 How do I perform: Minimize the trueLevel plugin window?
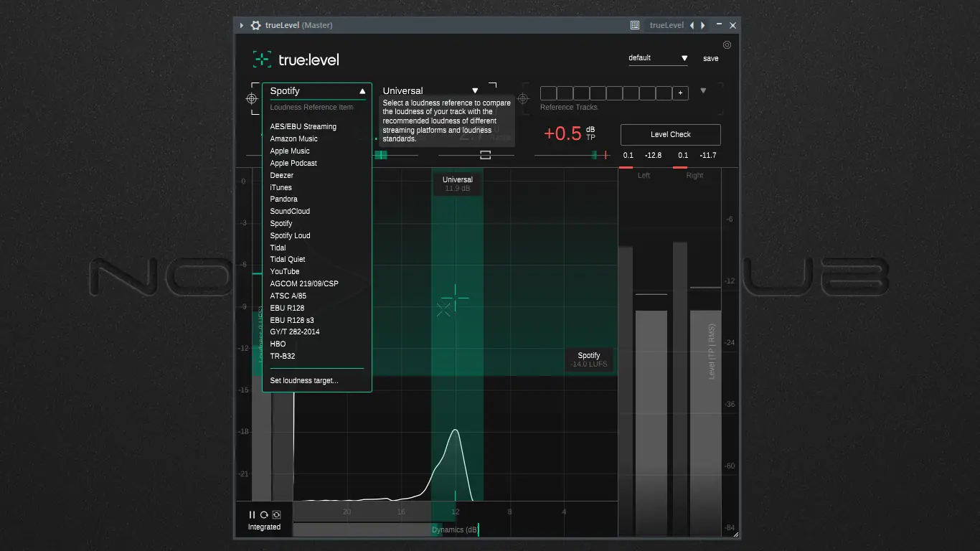click(x=719, y=25)
